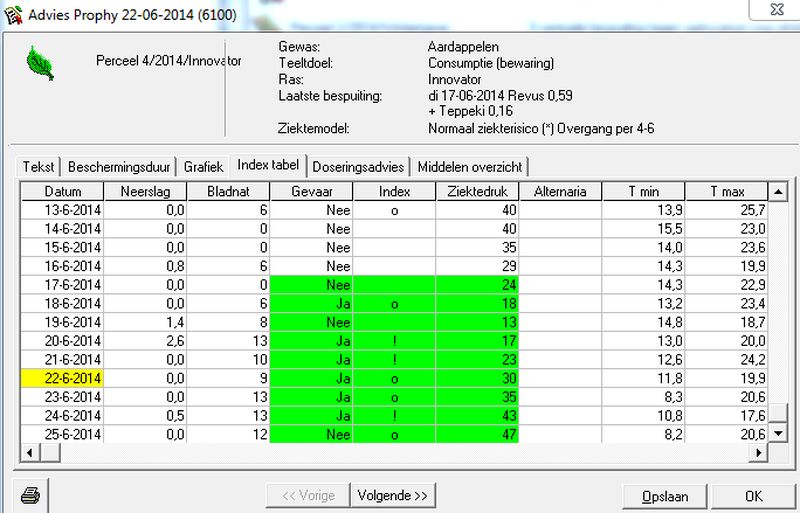Click the Index column header
The width and height of the screenshot is (800, 513).
pyautogui.click(x=394, y=191)
